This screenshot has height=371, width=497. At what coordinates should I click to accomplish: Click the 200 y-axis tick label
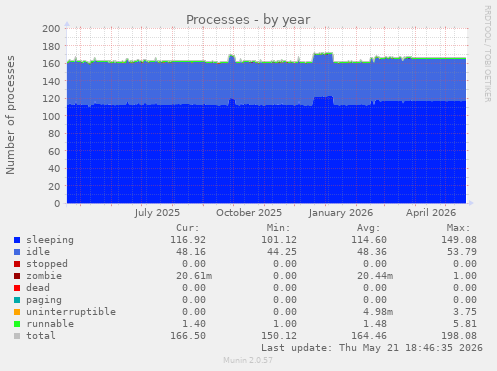[51, 29]
